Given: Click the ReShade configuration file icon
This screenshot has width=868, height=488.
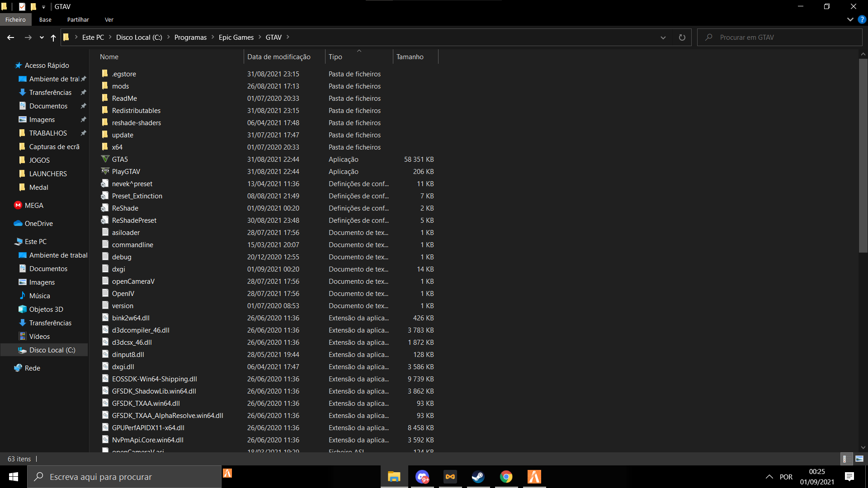Looking at the screenshot, I should click(105, 208).
